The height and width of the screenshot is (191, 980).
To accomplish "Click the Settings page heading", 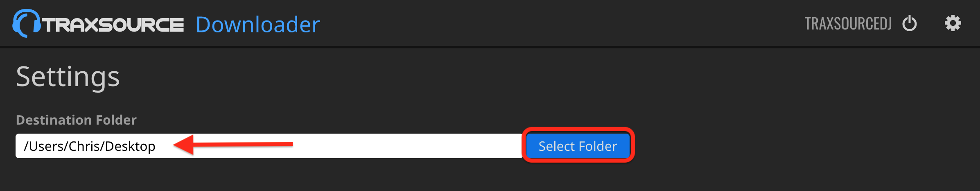I will tap(68, 77).
